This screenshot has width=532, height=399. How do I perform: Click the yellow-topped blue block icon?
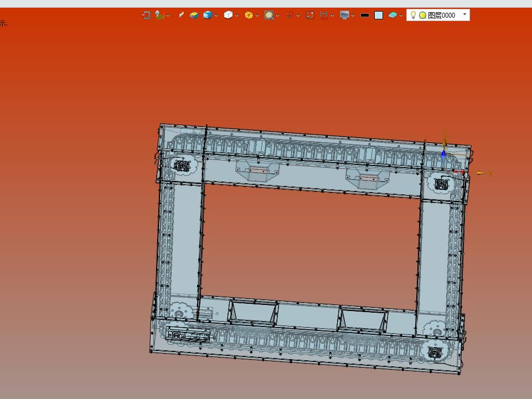coord(194,15)
